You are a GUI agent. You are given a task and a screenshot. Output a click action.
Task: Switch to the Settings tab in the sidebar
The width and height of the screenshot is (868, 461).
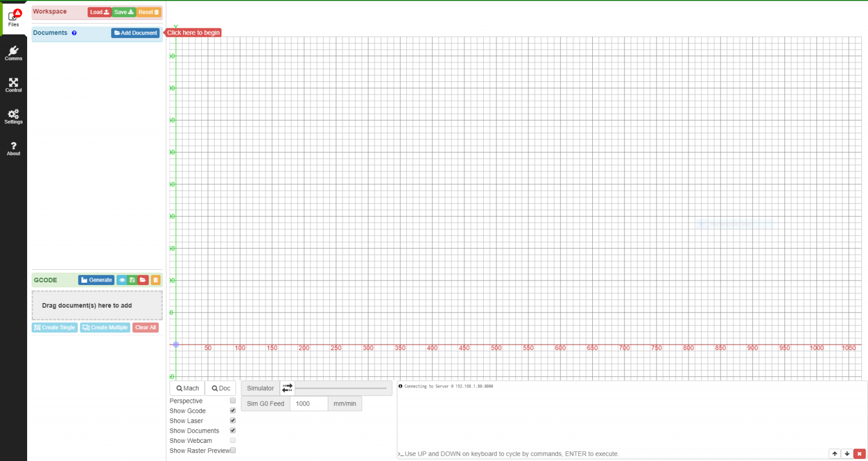[14, 117]
